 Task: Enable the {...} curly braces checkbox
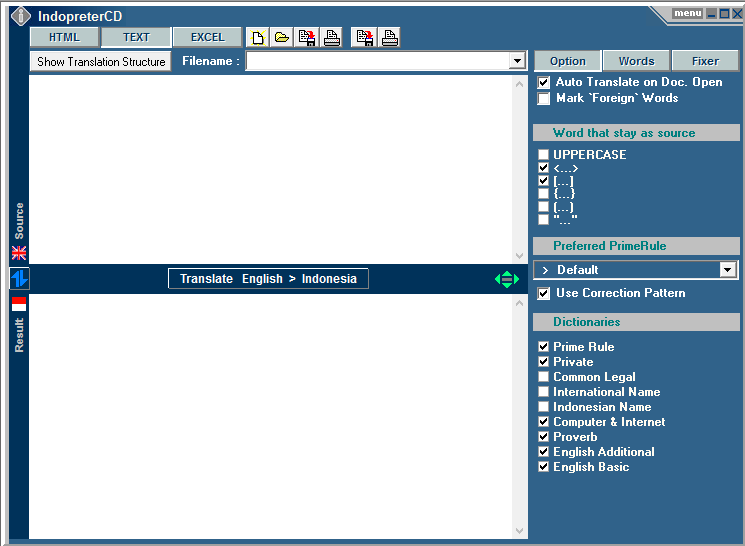pyautogui.click(x=543, y=193)
